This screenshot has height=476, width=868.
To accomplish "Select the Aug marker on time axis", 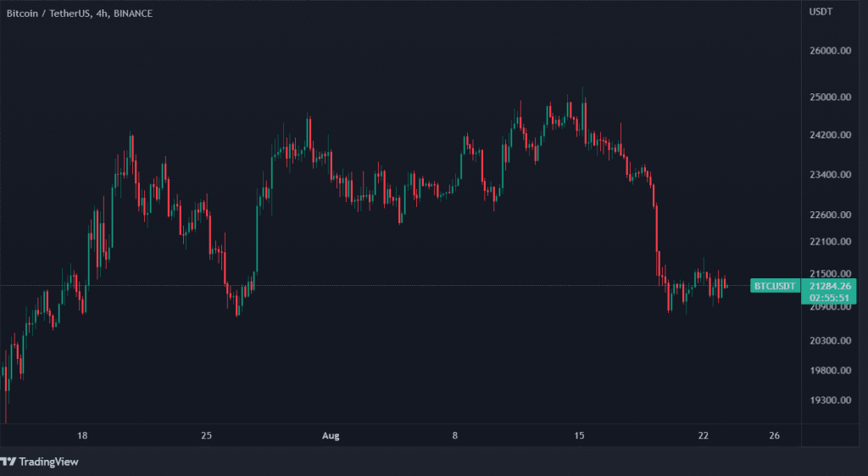I will point(331,435).
